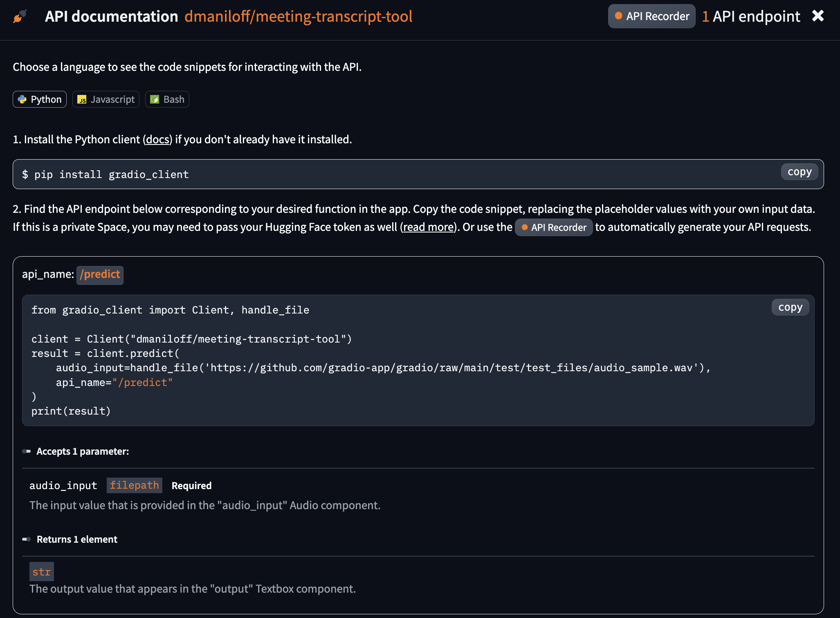
Task: Click the Python logo icon
Action: point(22,99)
